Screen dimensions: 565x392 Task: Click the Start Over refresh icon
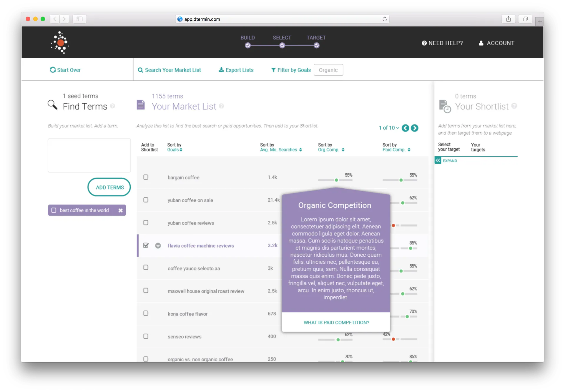[53, 70]
